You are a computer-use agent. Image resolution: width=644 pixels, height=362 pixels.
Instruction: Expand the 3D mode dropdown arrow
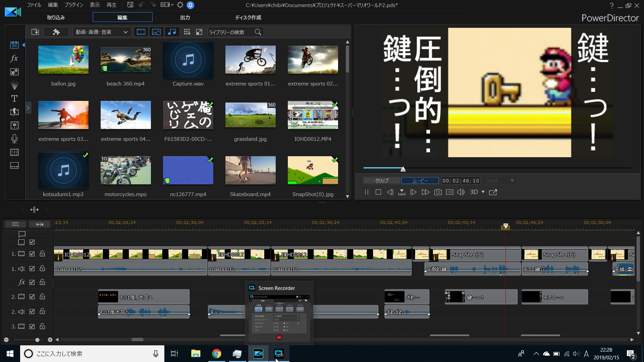pos(483,192)
